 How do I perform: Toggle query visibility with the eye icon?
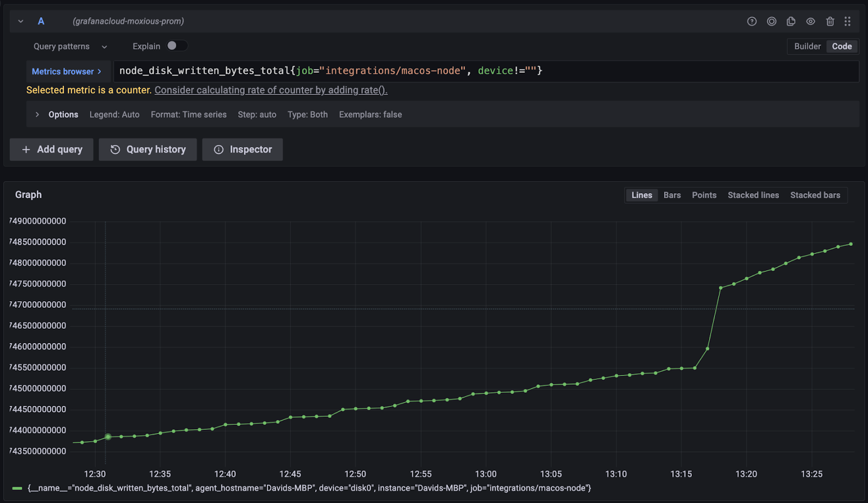pos(810,21)
